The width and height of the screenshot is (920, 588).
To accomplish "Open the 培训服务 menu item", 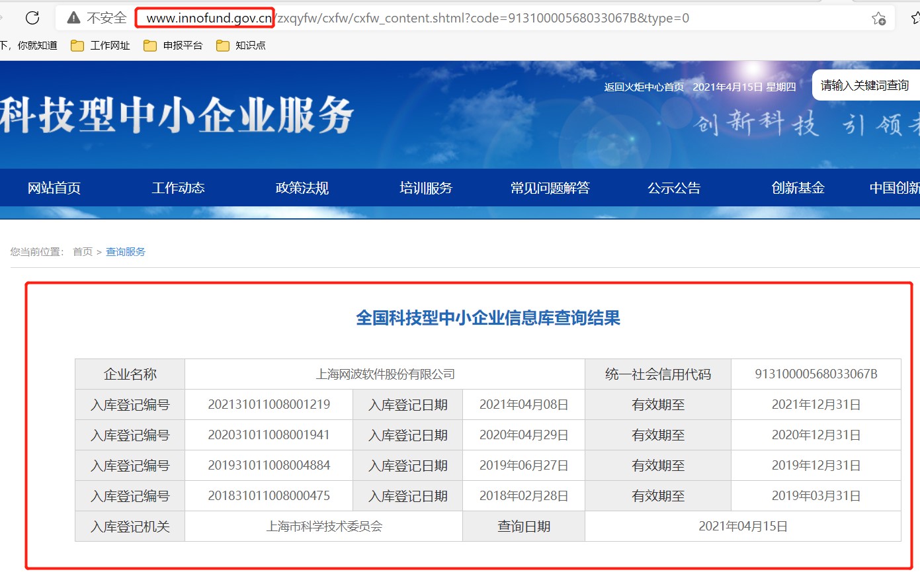I will tap(426, 188).
